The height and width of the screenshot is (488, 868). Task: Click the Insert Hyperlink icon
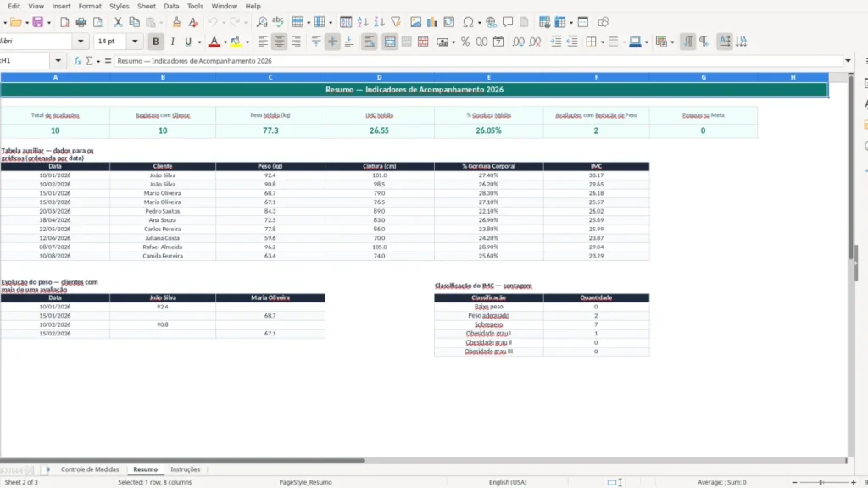pos(491,22)
